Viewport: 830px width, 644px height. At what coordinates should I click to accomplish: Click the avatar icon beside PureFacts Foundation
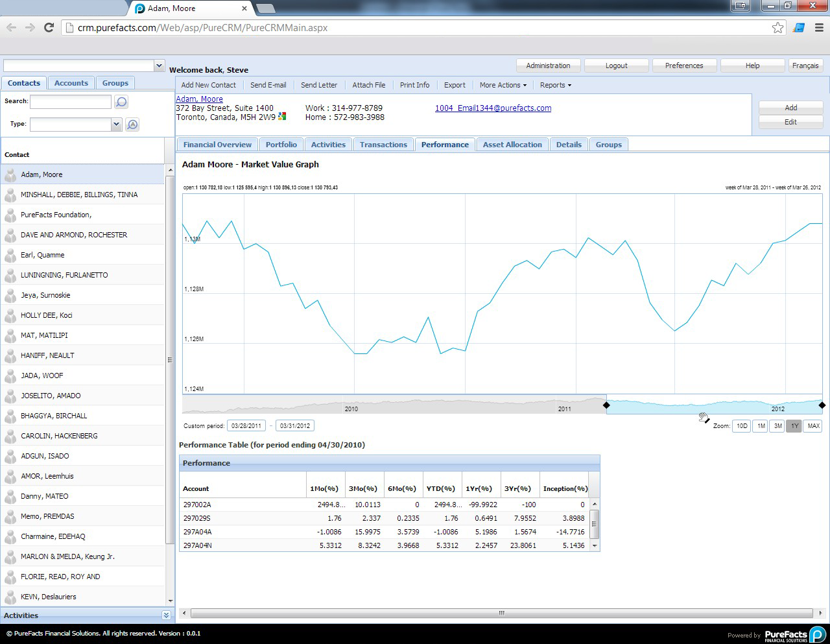pyautogui.click(x=10, y=215)
